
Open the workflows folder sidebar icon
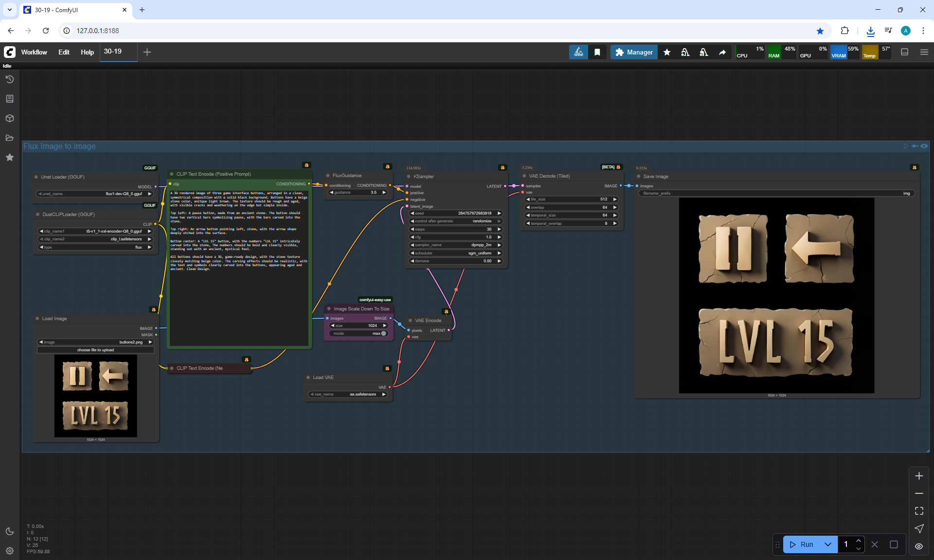pos(10,138)
